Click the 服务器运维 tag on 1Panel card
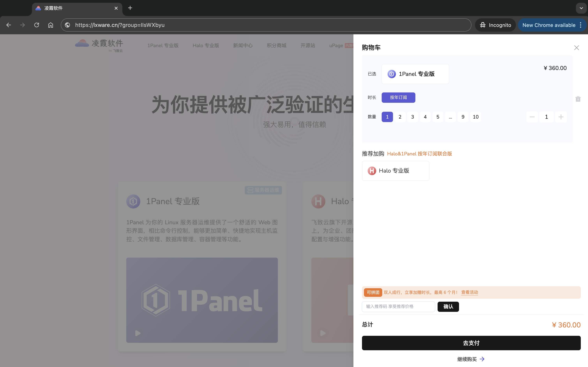The height and width of the screenshot is (367, 588). pyautogui.click(x=263, y=190)
